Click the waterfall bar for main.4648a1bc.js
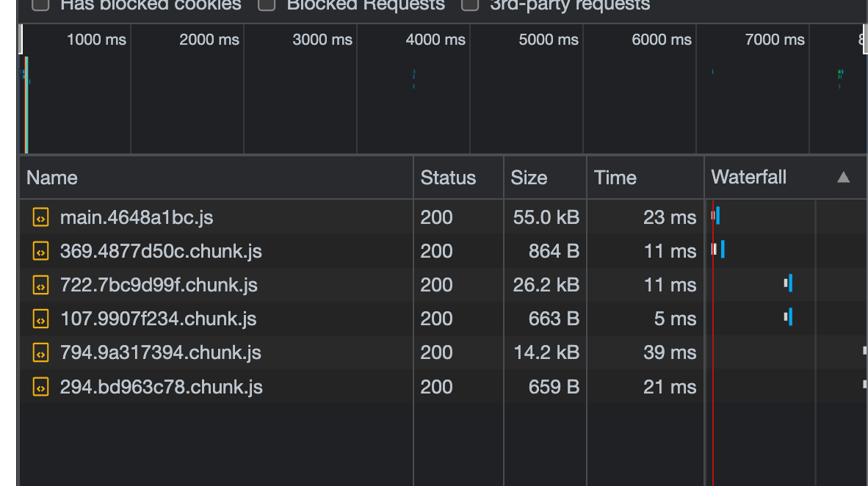 (x=716, y=215)
